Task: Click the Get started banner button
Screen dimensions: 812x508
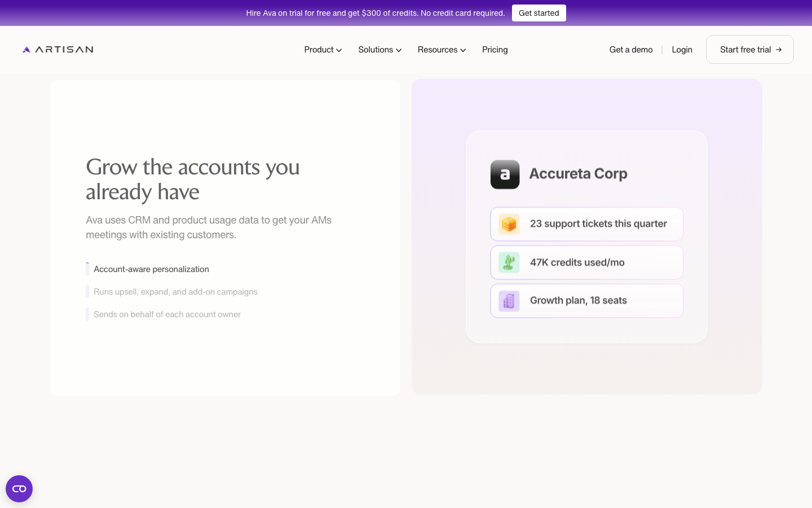Action: point(539,13)
